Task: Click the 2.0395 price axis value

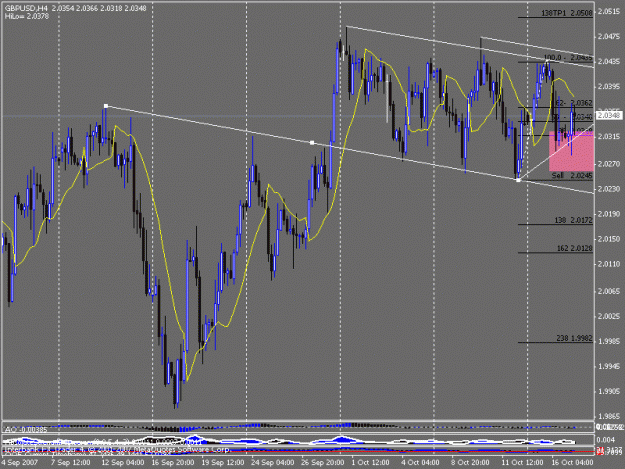Action: [609, 86]
